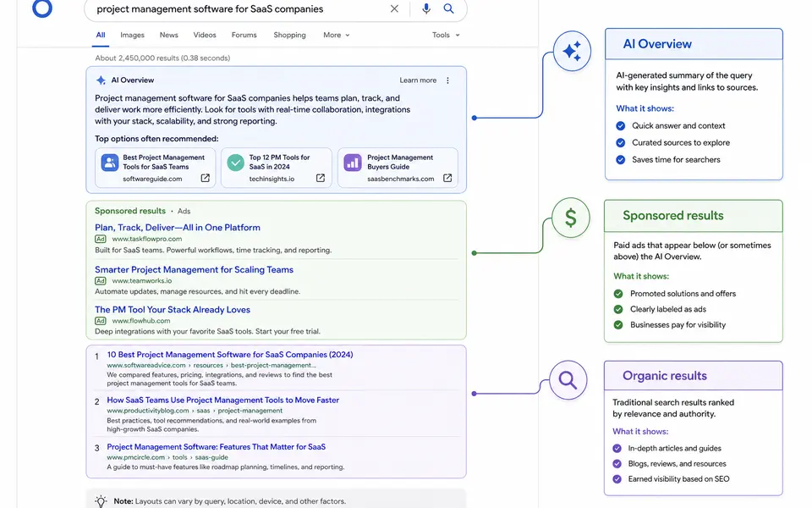
Task: Click the Sponsored results panel heading on the right
Action: 673,216
